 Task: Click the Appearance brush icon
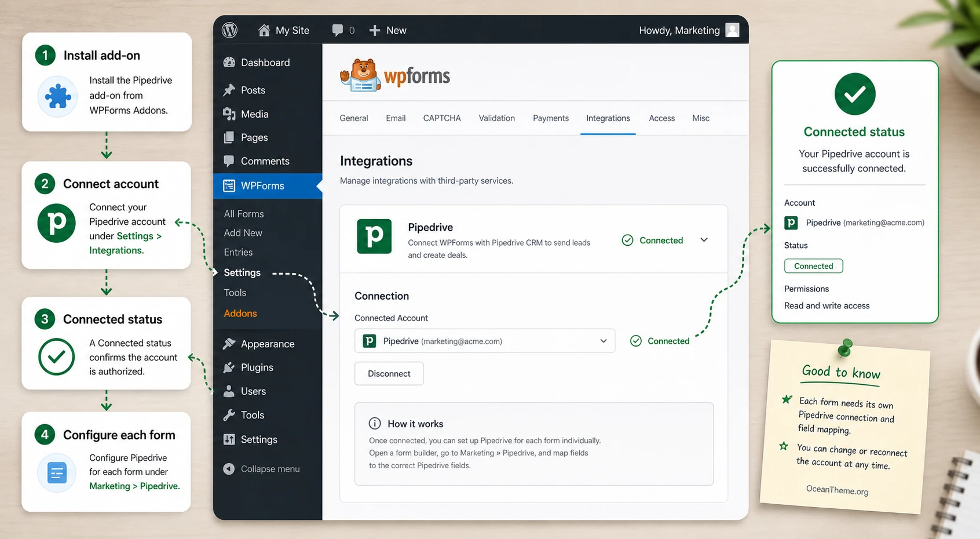pos(229,344)
